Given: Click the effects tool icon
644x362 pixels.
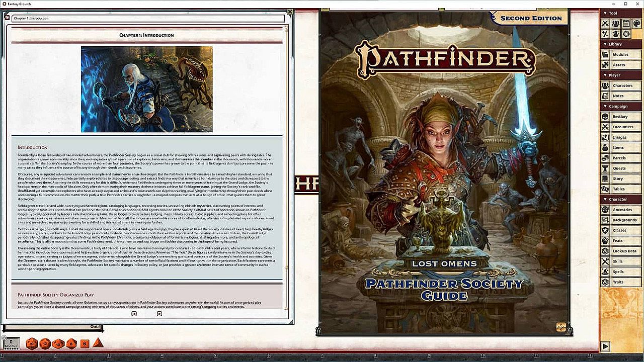Looking at the screenshot, I should click(x=616, y=34).
